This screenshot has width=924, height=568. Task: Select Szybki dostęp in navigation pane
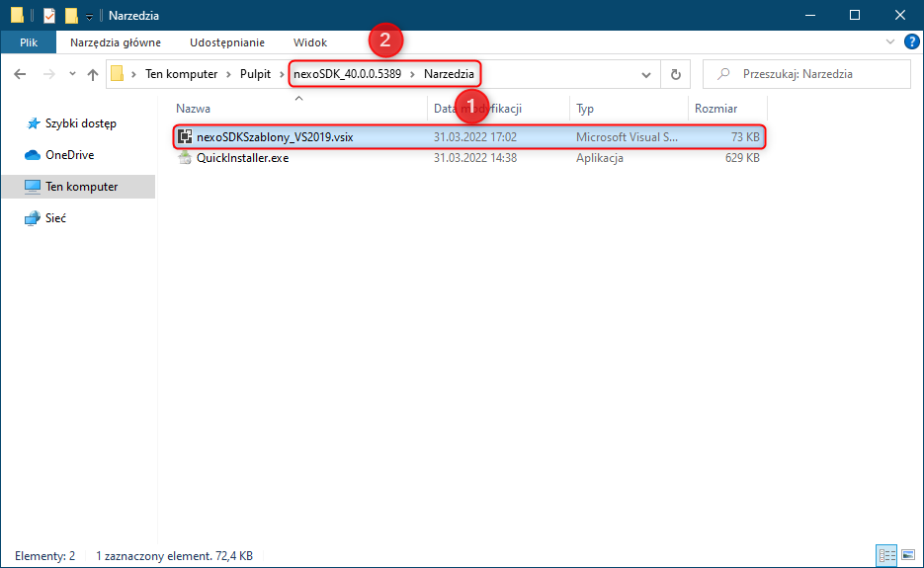[81, 123]
